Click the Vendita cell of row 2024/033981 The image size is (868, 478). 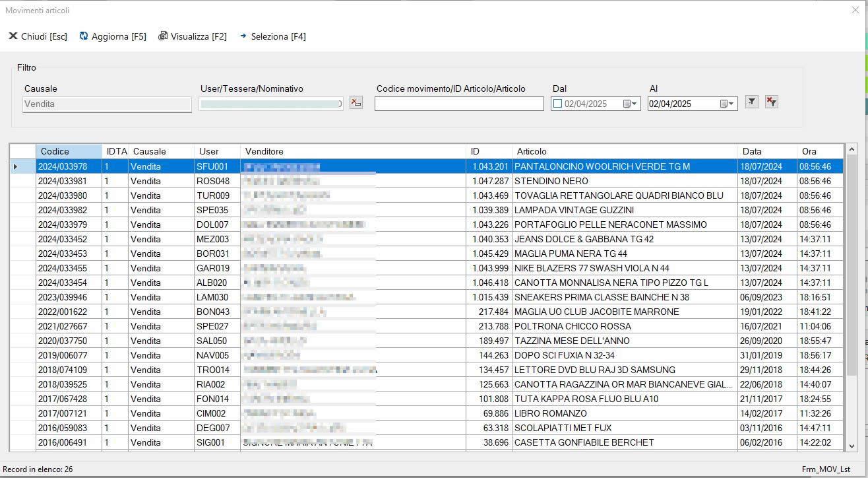tap(161, 181)
